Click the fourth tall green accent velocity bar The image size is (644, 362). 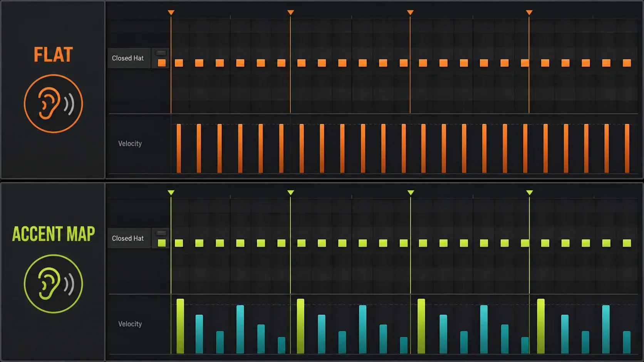(x=541, y=326)
